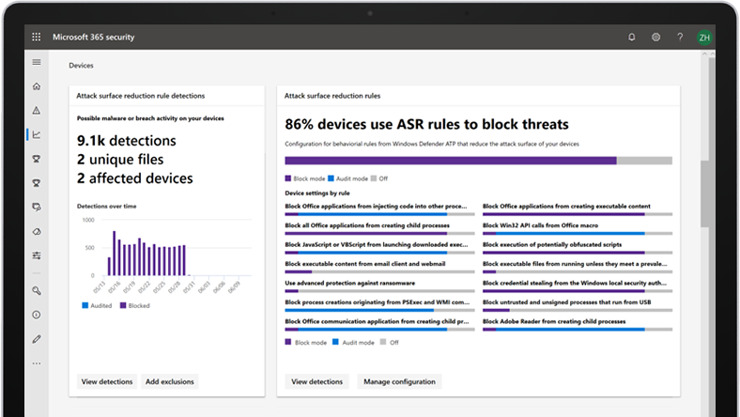The height and width of the screenshot is (417, 740).
Task: Click Audit mode swatch below rule list
Action: pyautogui.click(x=336, y=342)
